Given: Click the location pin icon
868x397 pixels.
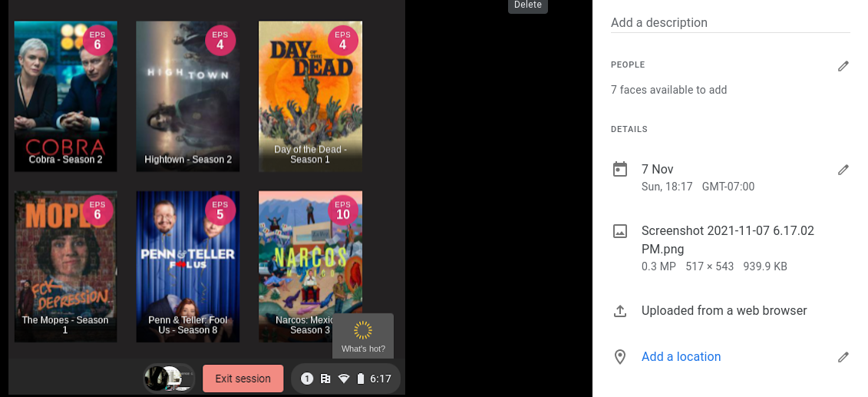Looking at the screenshot, I should click(620, 357).
